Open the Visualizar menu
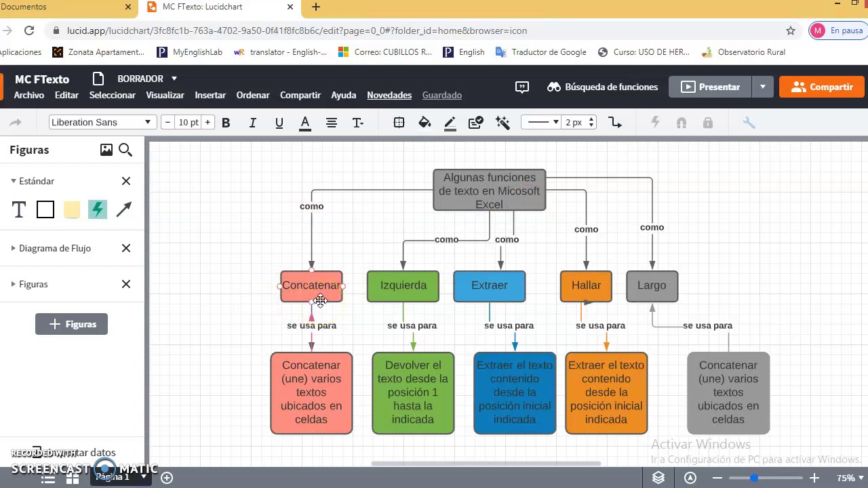 click(165, 95)
